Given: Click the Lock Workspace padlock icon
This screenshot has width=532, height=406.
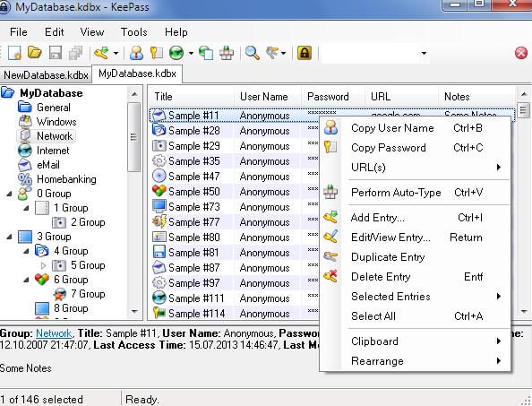Looking at the screenshot, I should pyautogui.click(x=305, y=53).
